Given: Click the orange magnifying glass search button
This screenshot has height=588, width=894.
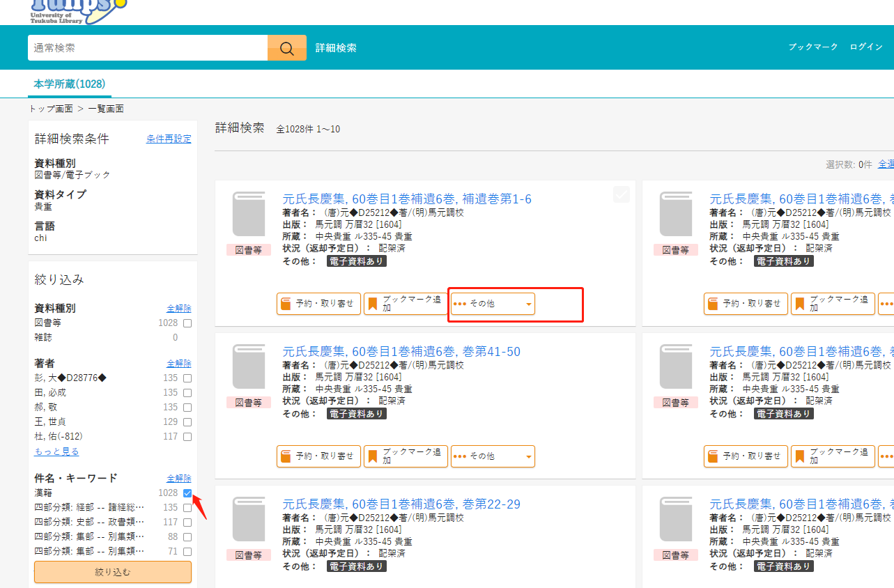Looking at the screenshot, I should [x=286, y=48].
